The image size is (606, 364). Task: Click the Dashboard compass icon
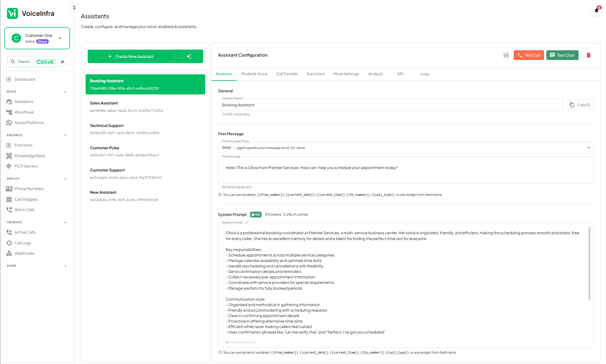(9, 80)
